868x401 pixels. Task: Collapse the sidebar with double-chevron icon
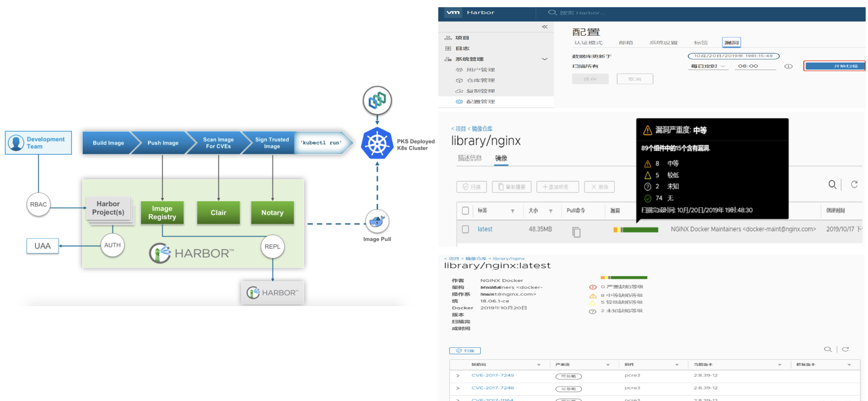(x=545, y=27)
